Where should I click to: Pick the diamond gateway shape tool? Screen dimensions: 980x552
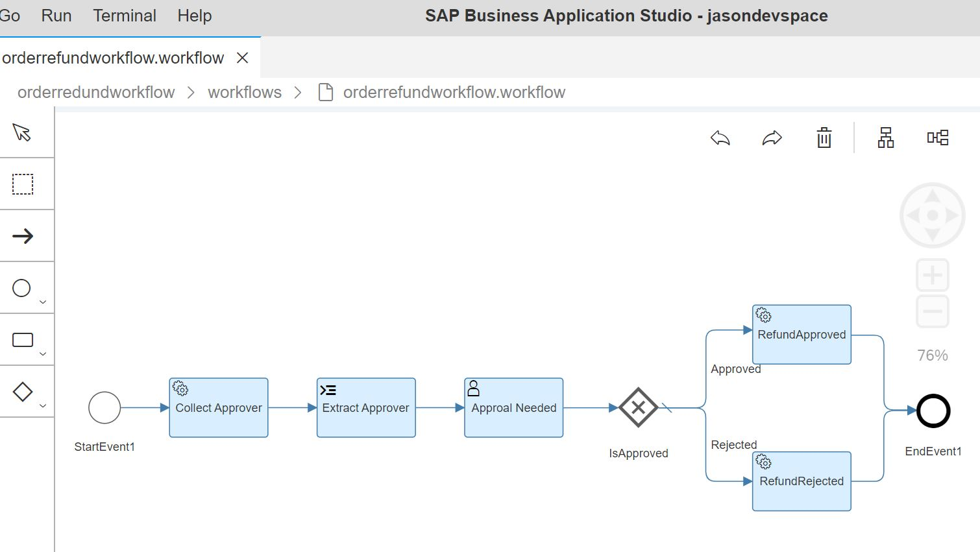pyautogui.click(x=23, y=392)
